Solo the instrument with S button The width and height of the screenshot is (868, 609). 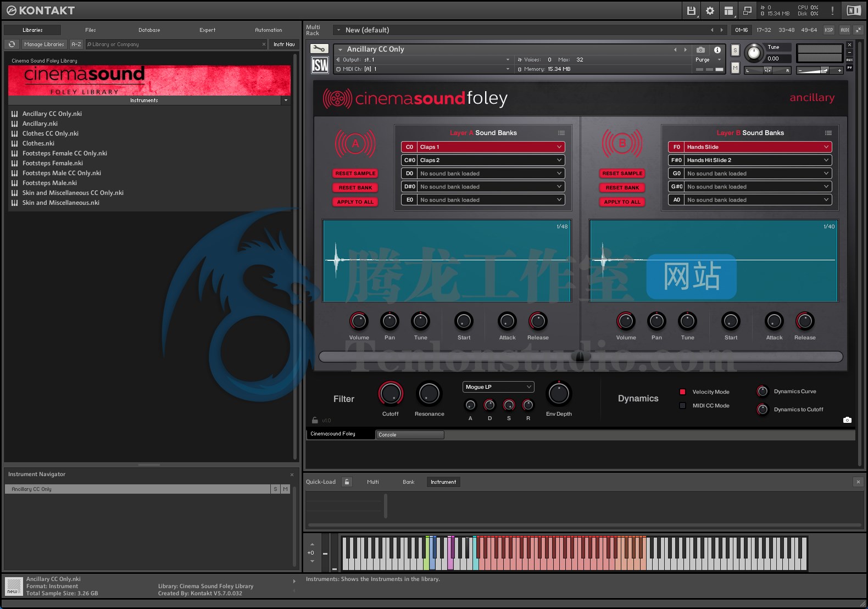coord(735,51)
